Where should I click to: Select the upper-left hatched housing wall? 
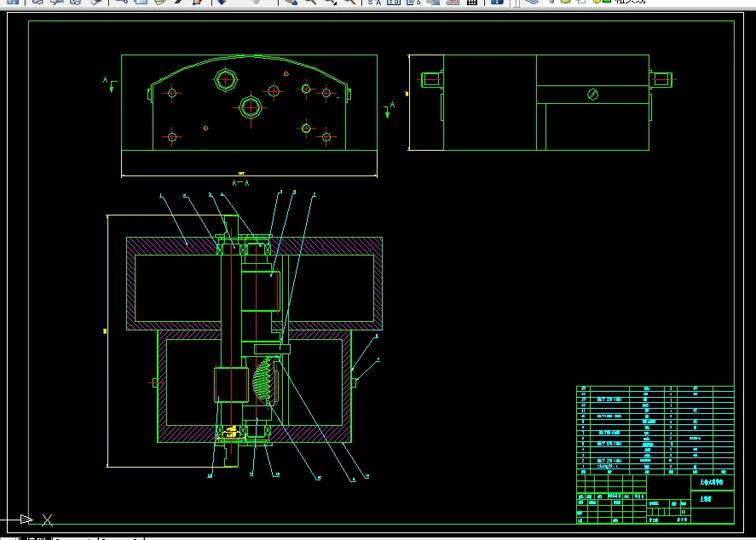point(174,246)
